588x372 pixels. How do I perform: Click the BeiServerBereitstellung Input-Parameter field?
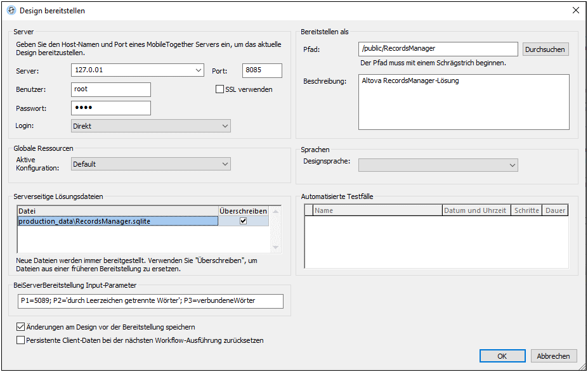(150, 300)
